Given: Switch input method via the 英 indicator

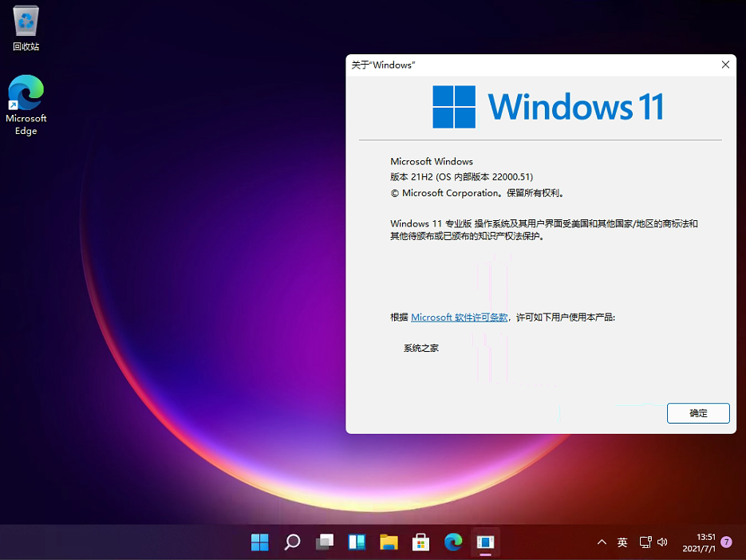Looking at the screenshot, I should pos(622,542).
